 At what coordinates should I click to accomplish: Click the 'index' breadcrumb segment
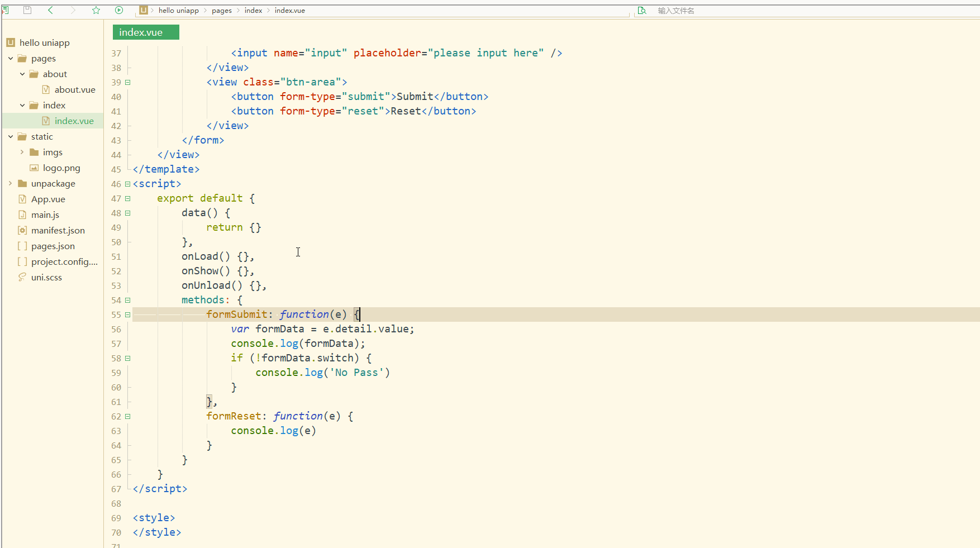click(253, 11)
